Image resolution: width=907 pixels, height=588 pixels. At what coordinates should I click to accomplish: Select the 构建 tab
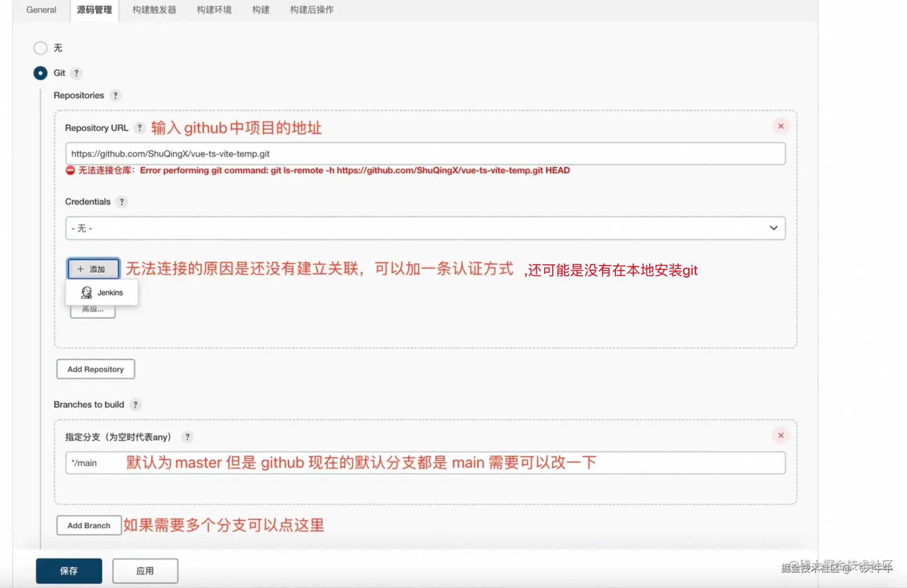coord(261,10)
